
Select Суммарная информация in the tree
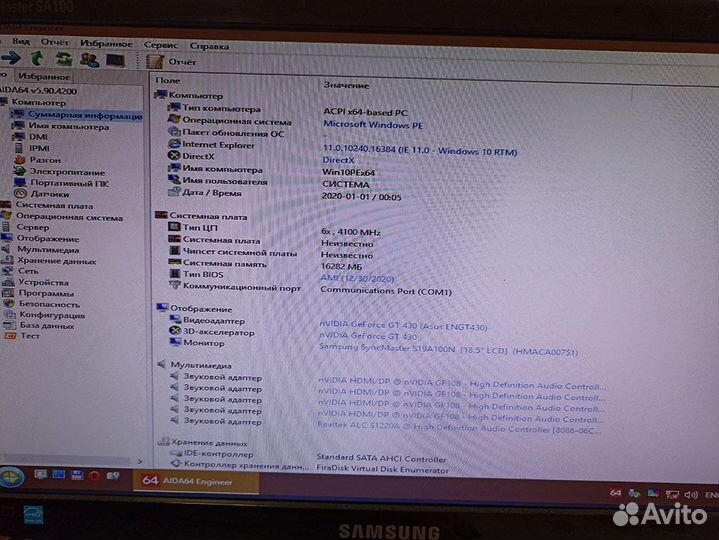(85, 116)
